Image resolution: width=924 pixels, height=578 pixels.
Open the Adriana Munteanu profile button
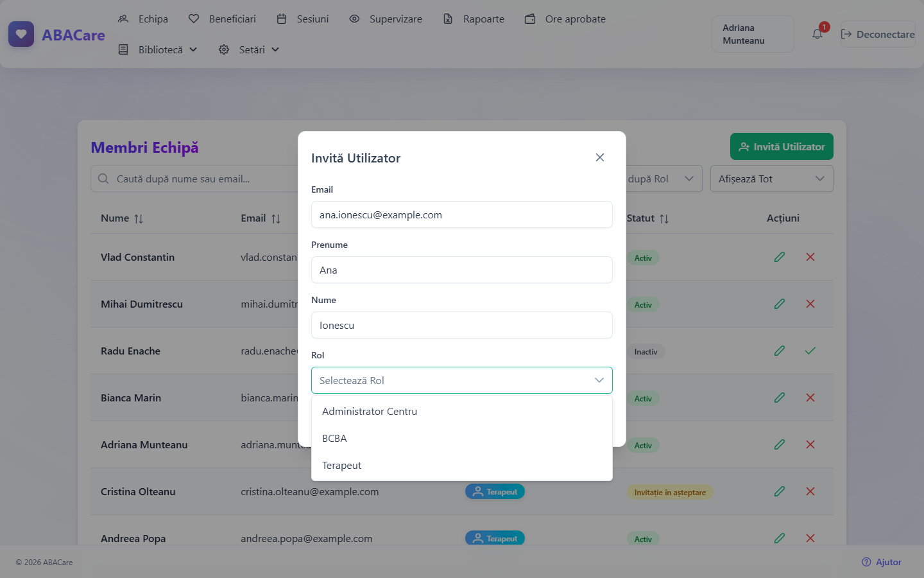[x=753, y=34]
